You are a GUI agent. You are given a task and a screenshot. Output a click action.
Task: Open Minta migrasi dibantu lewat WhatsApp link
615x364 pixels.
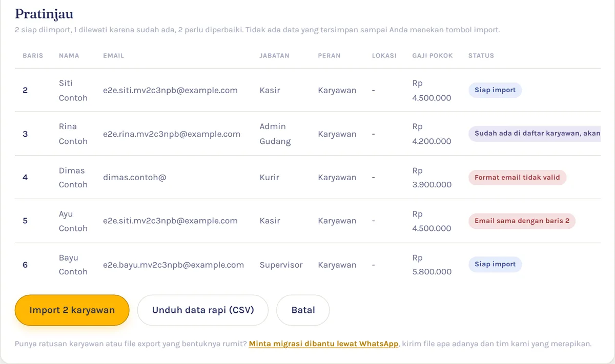323,344
